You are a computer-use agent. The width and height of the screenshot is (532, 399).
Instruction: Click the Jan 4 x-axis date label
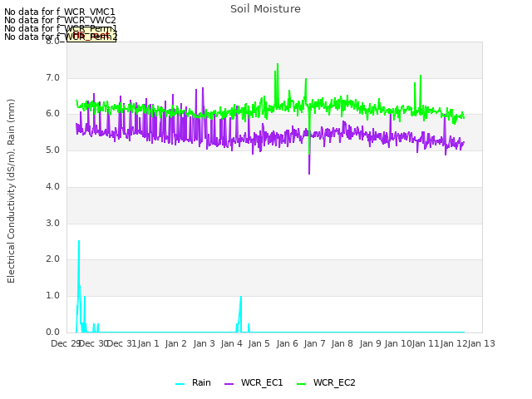coord(231,343)
